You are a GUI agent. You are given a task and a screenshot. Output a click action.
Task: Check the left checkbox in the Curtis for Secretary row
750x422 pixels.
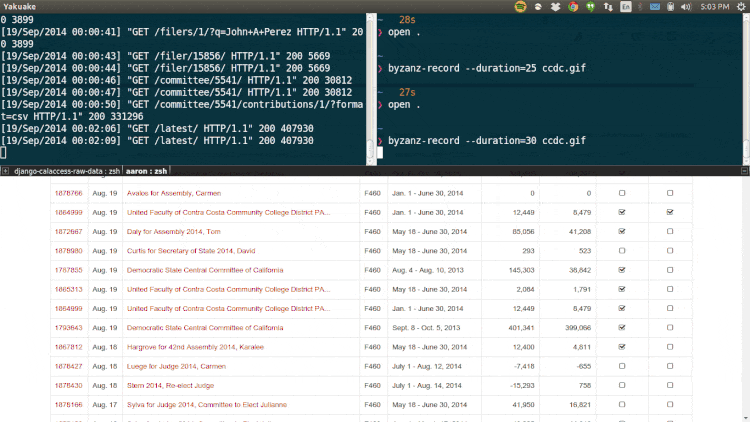pos(622,250)
